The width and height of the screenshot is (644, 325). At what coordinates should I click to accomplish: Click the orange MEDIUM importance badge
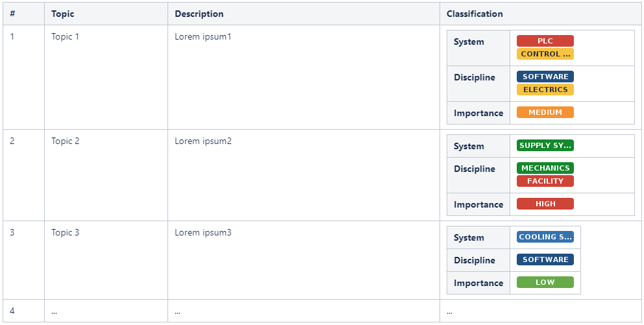545,112
